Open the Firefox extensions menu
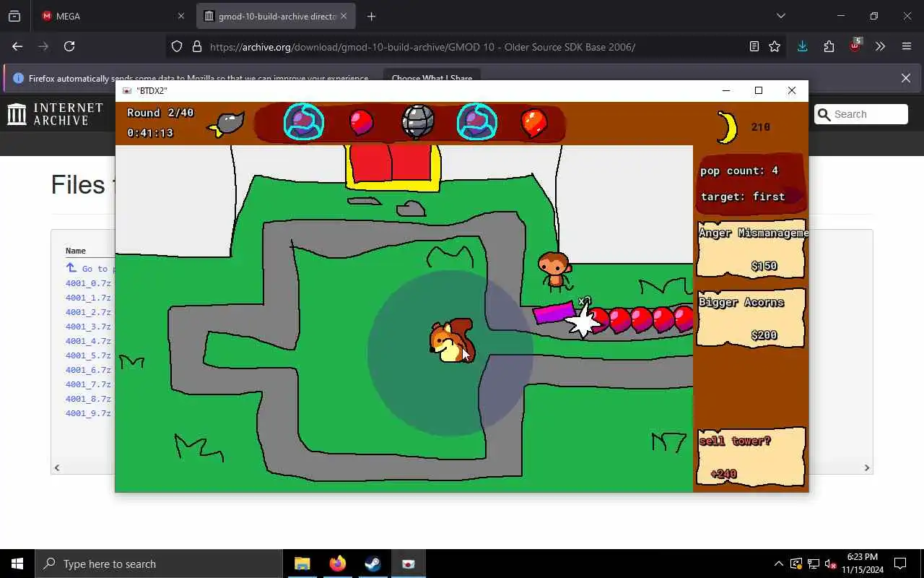The image size is (924, 578). tap(829, 46)
